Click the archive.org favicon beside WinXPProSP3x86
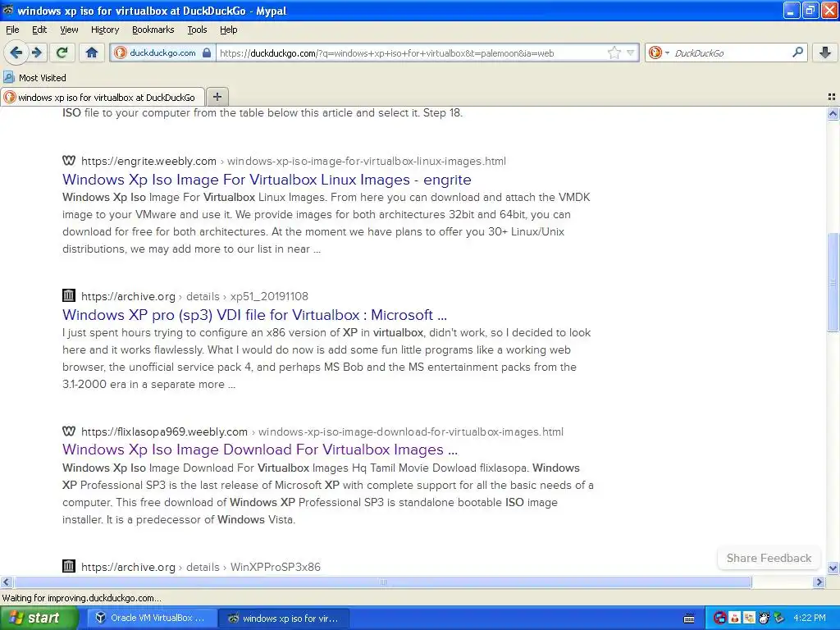Screen dimensions: 840x630 point(69,566)
